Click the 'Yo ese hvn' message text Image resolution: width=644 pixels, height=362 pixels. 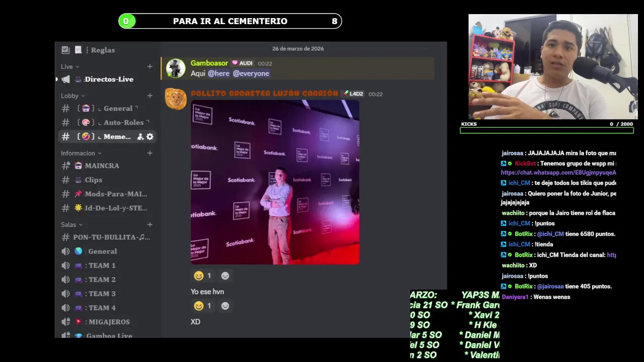207,292
